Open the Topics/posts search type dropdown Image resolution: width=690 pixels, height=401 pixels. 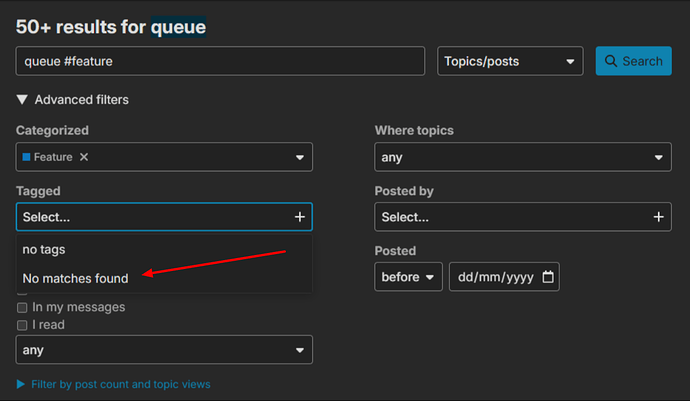510,61
